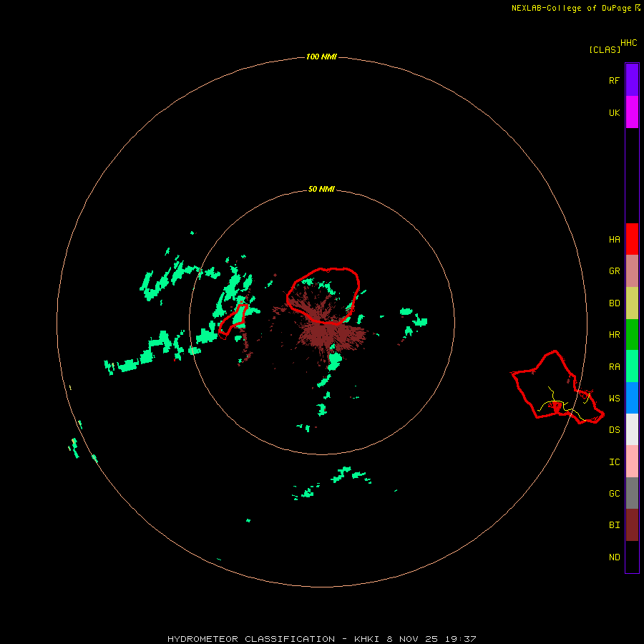Click the RF legend label
The height and width of the screenshot is (644, 644).
pos(614,80)
